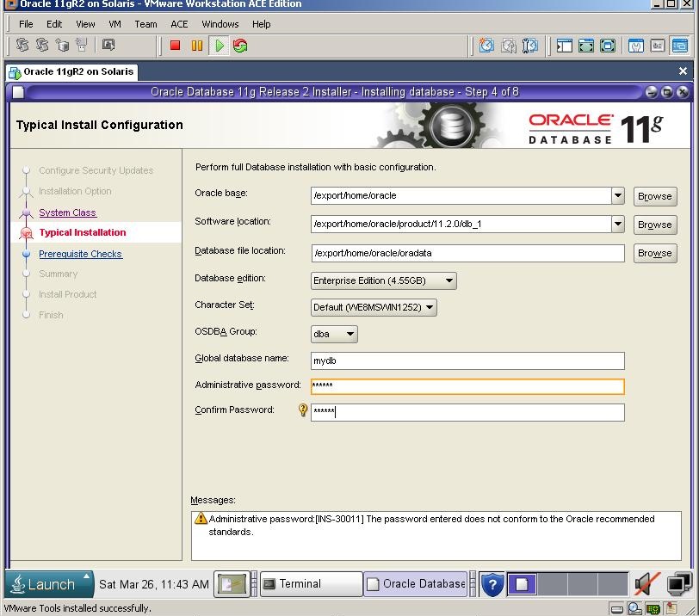Image resolution: width=699 pixels, height=616 pixels.
Task: Open the VM menu
Action: click(114, 24)
